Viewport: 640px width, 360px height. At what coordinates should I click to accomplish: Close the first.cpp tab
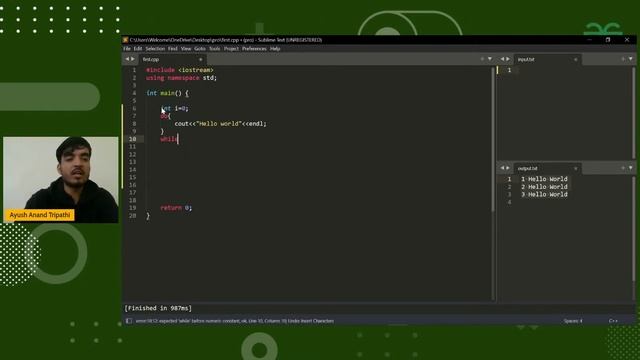[x=200, y=60]
